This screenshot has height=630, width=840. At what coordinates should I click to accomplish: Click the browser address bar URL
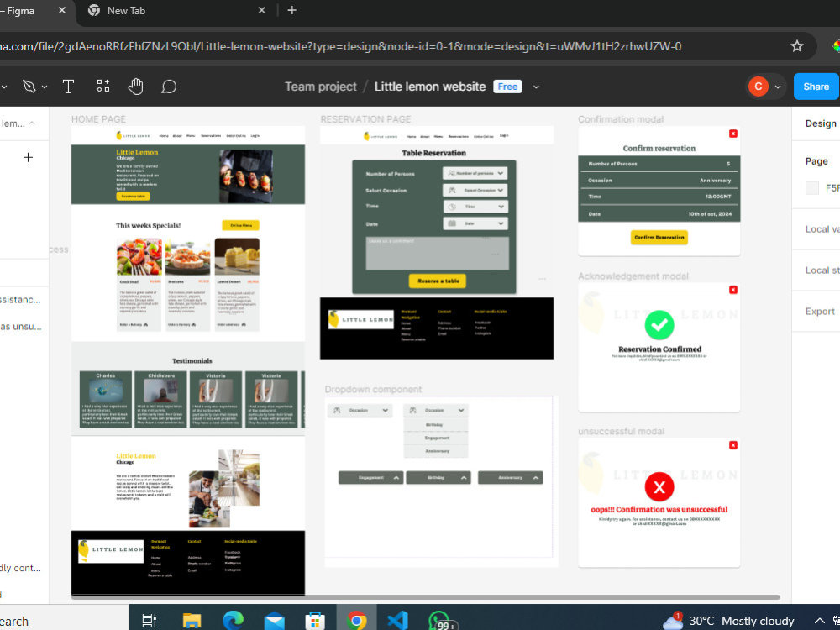pyautogui.click(x=341, y=46)
